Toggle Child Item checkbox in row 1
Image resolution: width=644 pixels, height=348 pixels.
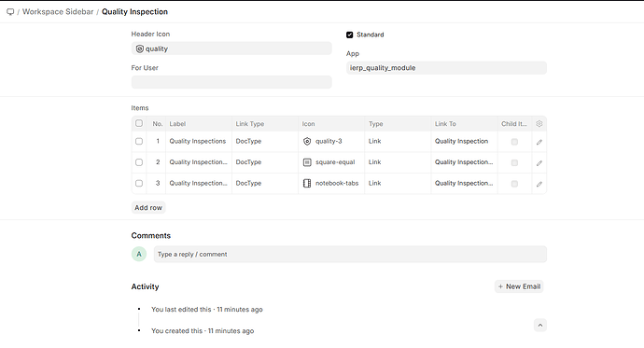[x=514, y=142]
